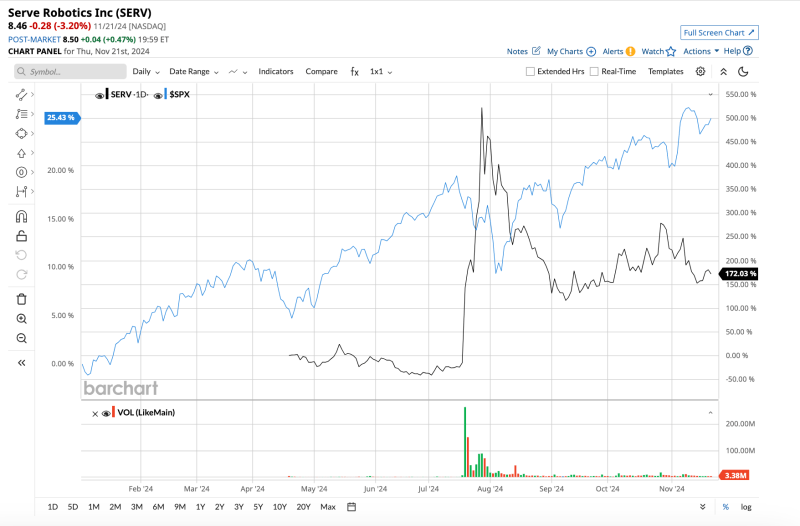Select the 10Y time range
The height and width of the screenshot is (526, 800).
coord(280,507)
